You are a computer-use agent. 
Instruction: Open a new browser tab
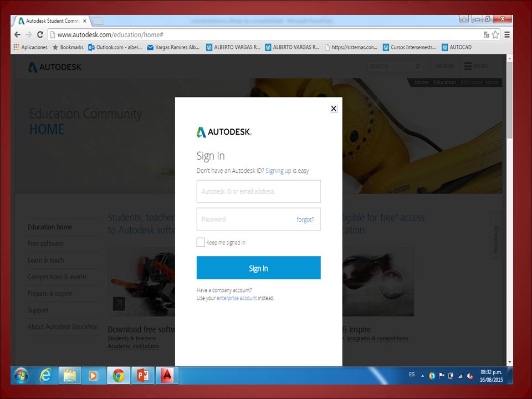pos(98,21)
